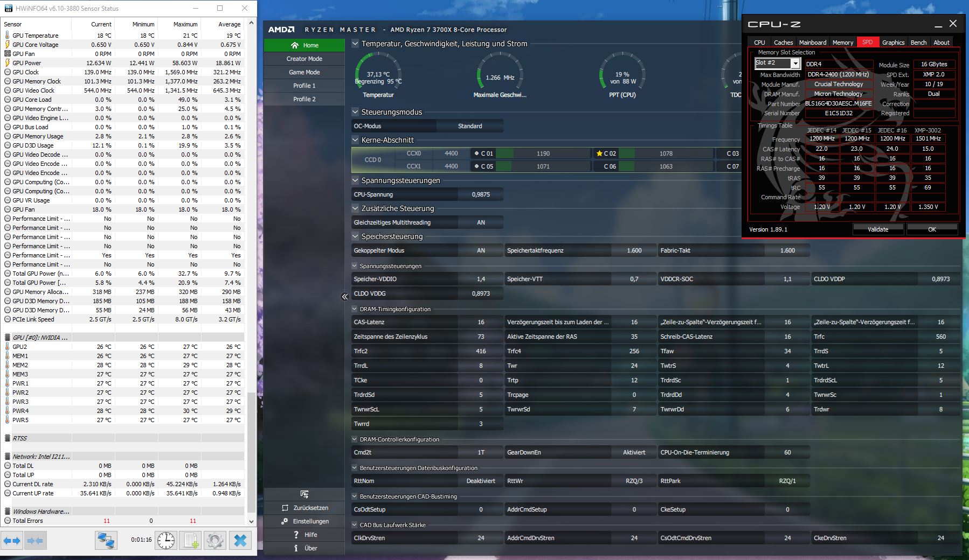The width and height of the screenshot is (969, 560).
Task: Switch to the Caches tab in CPU-Z
Action: click(783, 43)
